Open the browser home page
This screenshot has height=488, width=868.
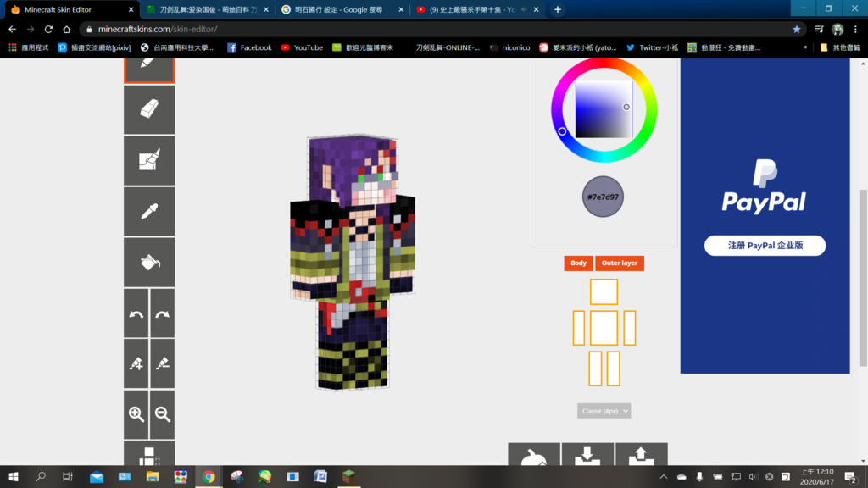[x=66, y=30]
